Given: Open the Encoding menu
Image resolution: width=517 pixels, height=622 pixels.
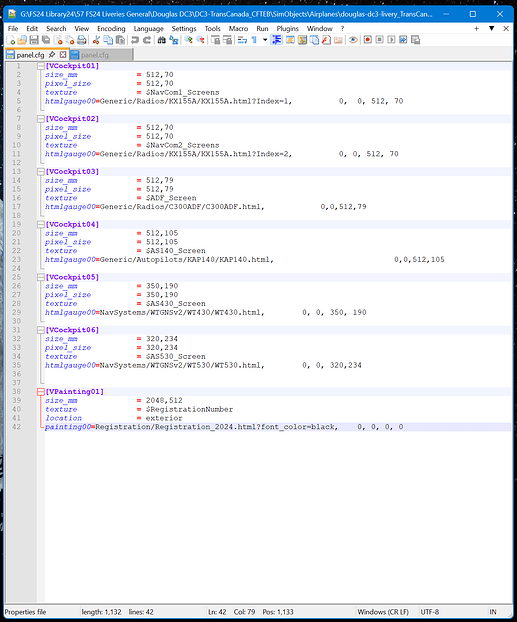Looking at the screenshot, I should [x=111, y=29].
